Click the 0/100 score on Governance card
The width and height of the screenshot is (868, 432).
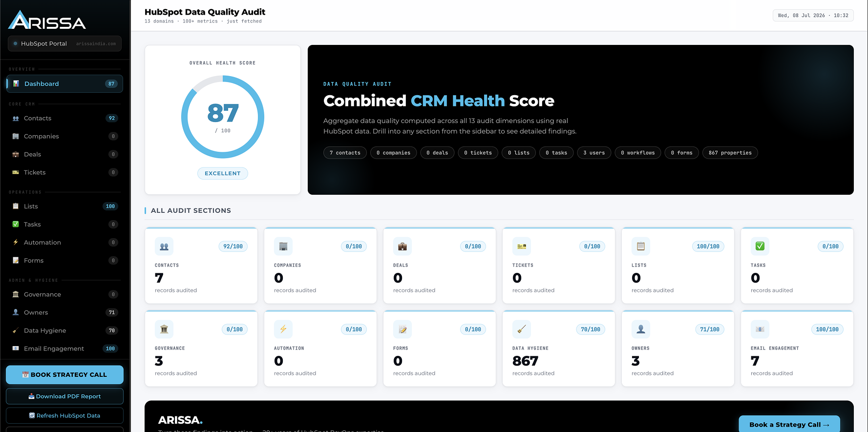click(234, 329)
